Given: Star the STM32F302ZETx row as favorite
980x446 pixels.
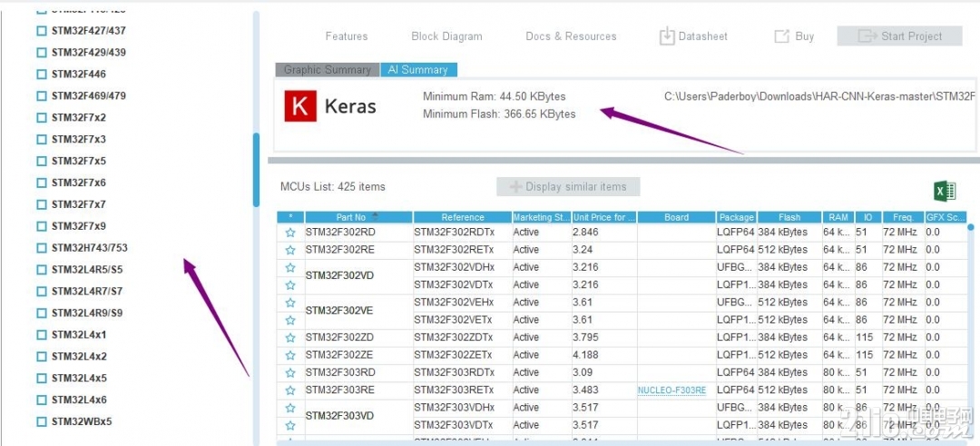Looking at the screenshot, I should (x=290, y=354).
